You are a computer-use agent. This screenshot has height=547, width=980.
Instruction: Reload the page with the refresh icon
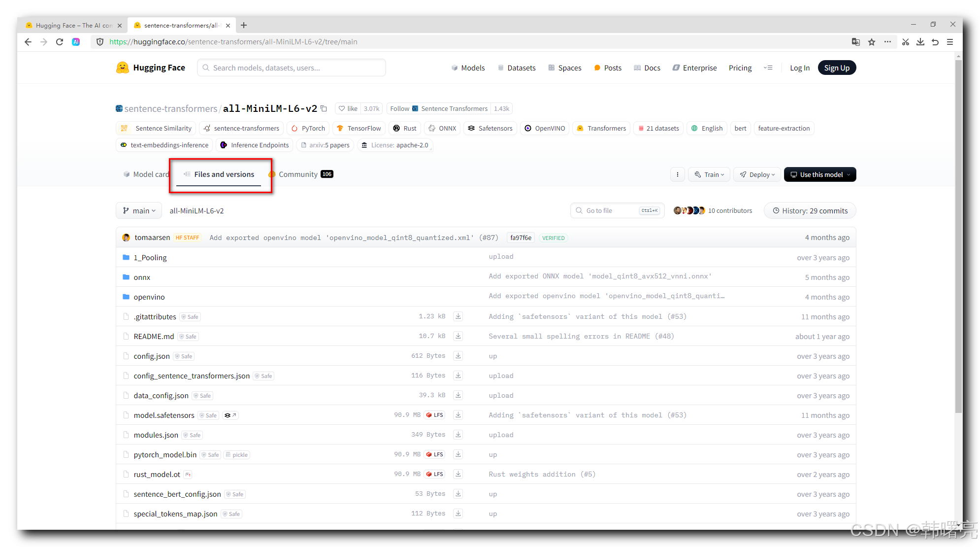60,42
